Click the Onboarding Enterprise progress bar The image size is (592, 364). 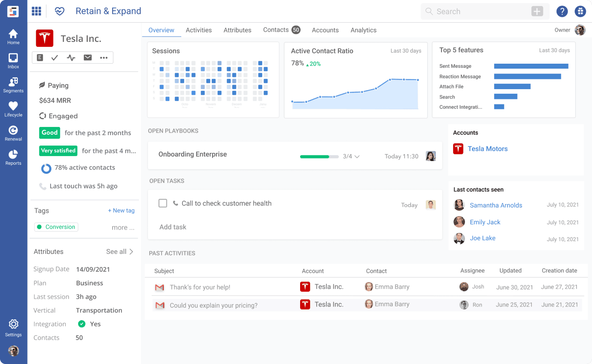[x=319, y=157]
